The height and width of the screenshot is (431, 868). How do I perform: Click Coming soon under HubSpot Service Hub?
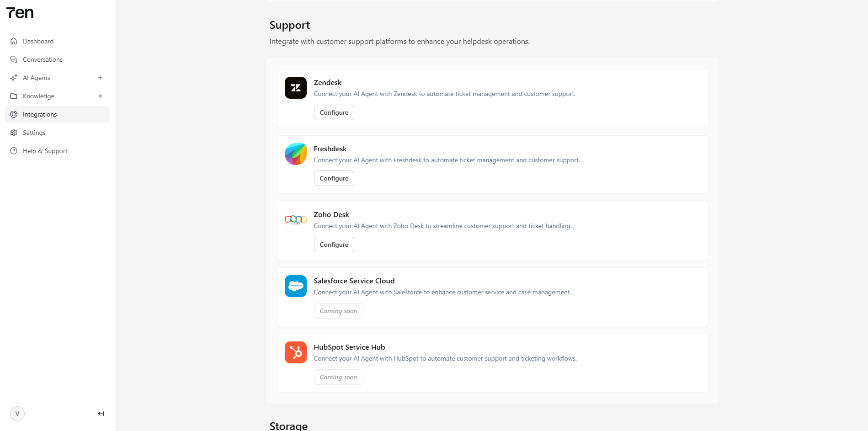tap(338, 377)
